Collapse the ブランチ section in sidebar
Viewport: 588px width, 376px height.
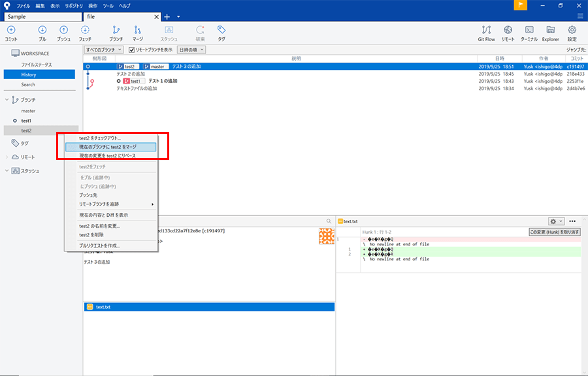coord(7,100)
